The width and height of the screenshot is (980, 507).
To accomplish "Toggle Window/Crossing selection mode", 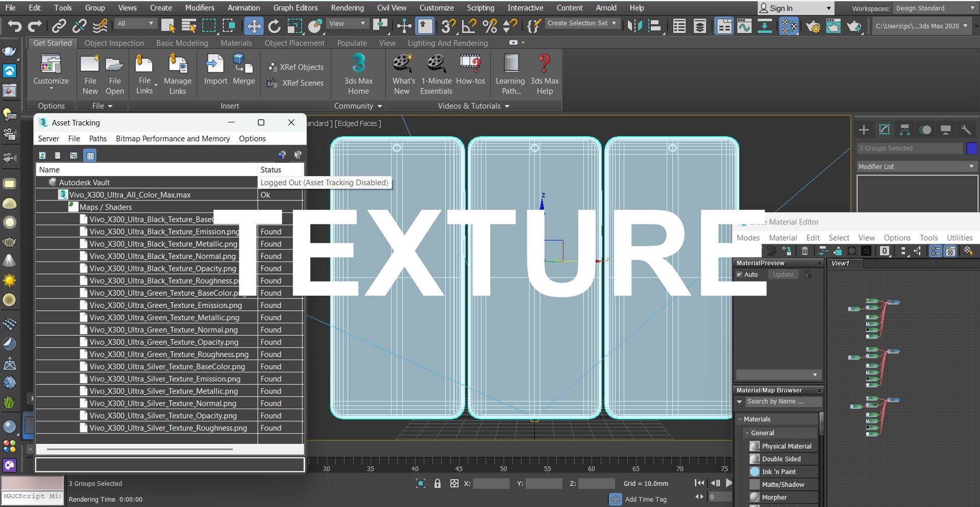I will 229,26.
